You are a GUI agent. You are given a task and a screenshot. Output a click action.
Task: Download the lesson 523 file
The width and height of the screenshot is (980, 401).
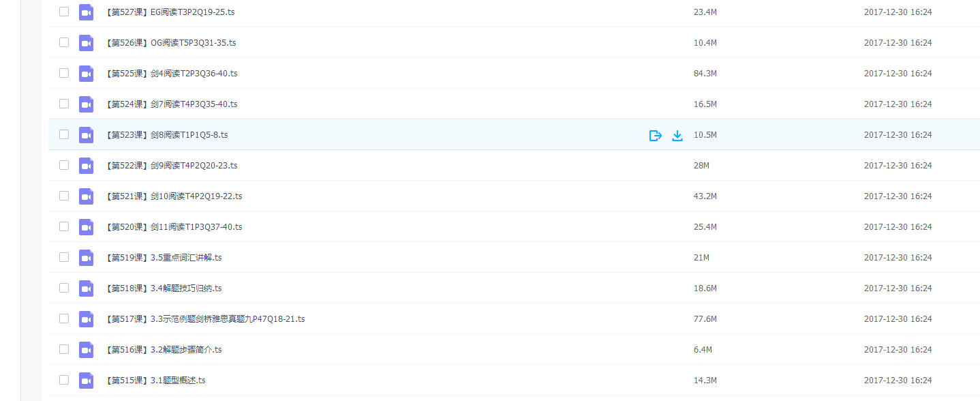[677, 135]
